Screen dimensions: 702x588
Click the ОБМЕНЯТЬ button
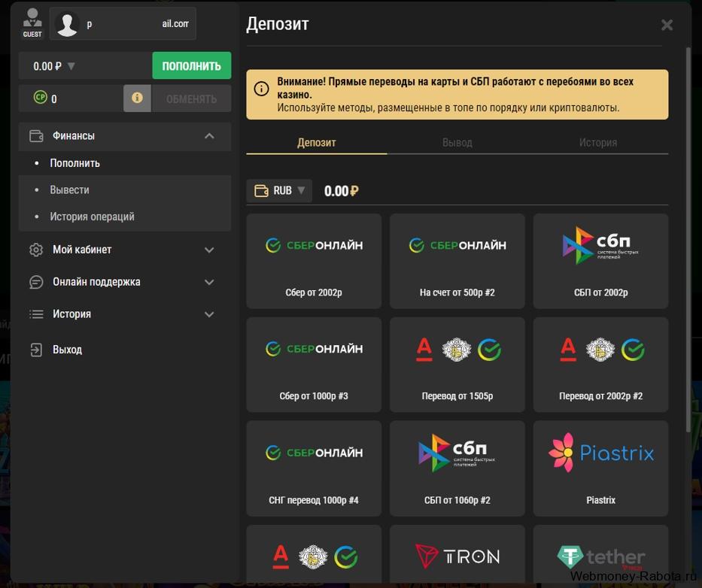[x=192, y=99]
